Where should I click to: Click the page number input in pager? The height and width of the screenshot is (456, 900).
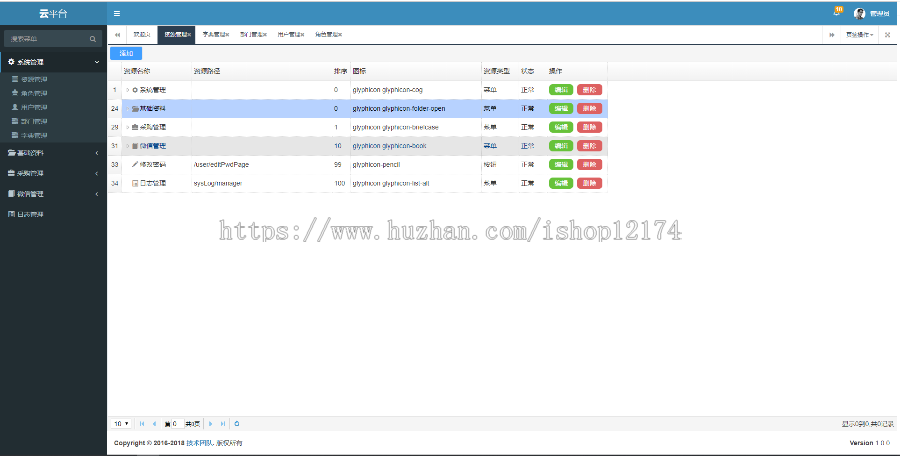pyautogui.click(x=177, y=424)
